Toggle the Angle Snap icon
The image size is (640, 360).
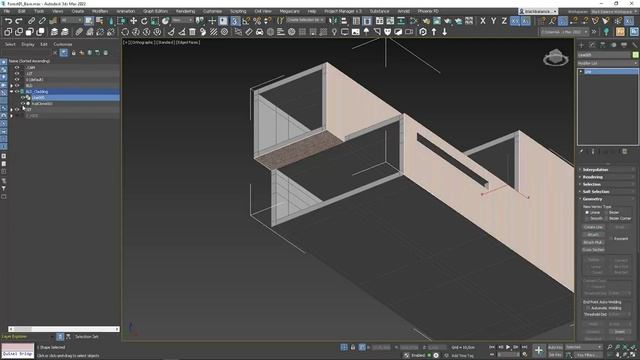pyautogui.click(x=246, y=21)
